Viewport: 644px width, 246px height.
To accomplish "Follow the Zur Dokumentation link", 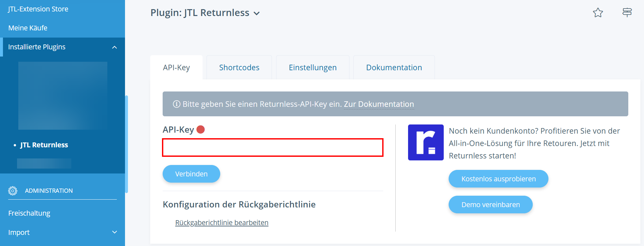I will 379,104.
